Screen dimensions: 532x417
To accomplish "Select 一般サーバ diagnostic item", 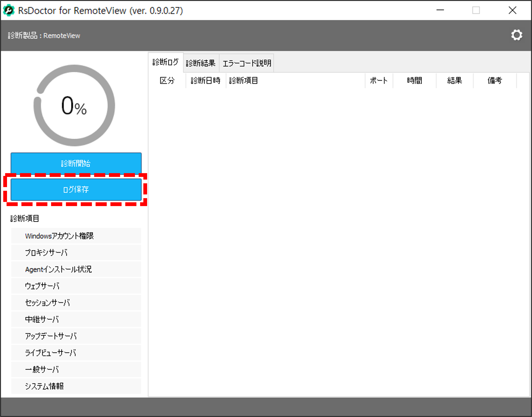I will [76, 369].
